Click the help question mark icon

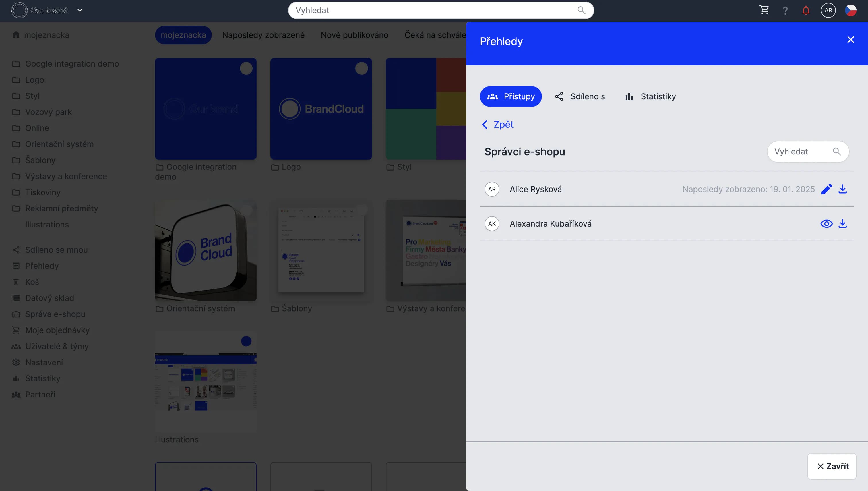(785, 11)
